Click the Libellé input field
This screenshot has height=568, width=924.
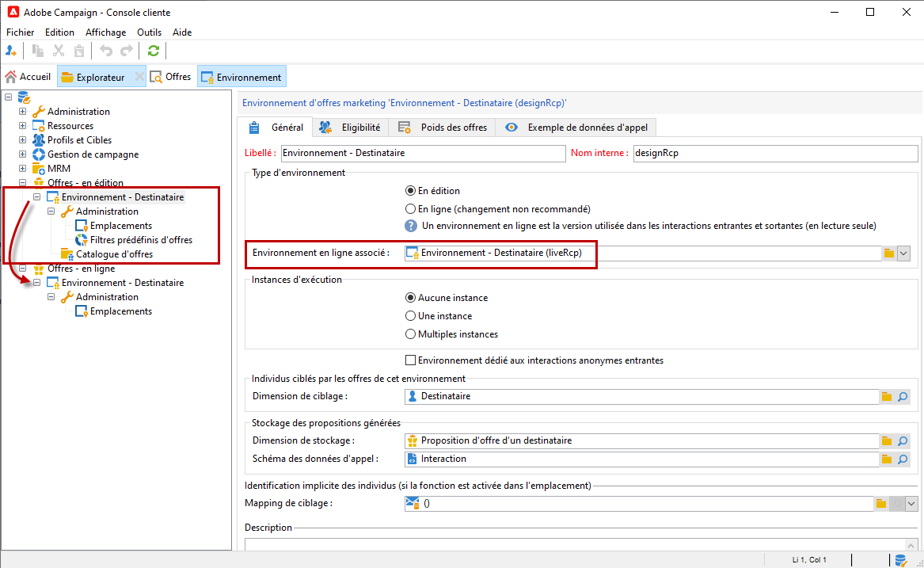[x=423, y=154]
